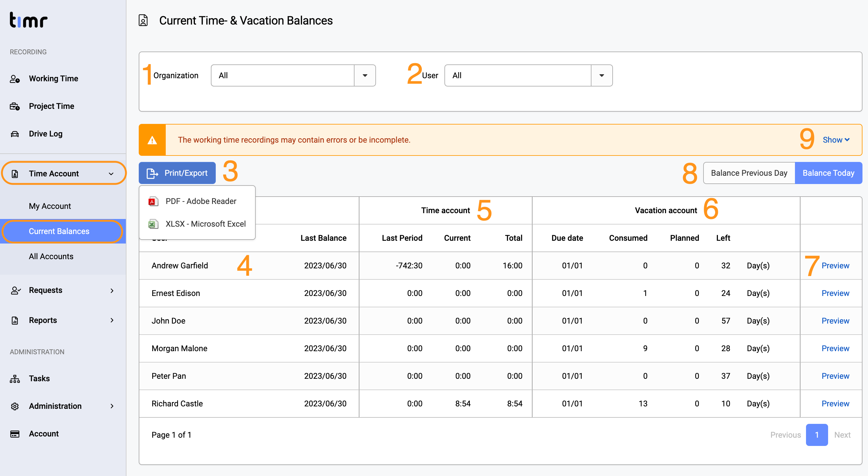This screenshot has width=868, height=476.
Task: Click the Andrew Garfield name cell
Action: point(180,266)
